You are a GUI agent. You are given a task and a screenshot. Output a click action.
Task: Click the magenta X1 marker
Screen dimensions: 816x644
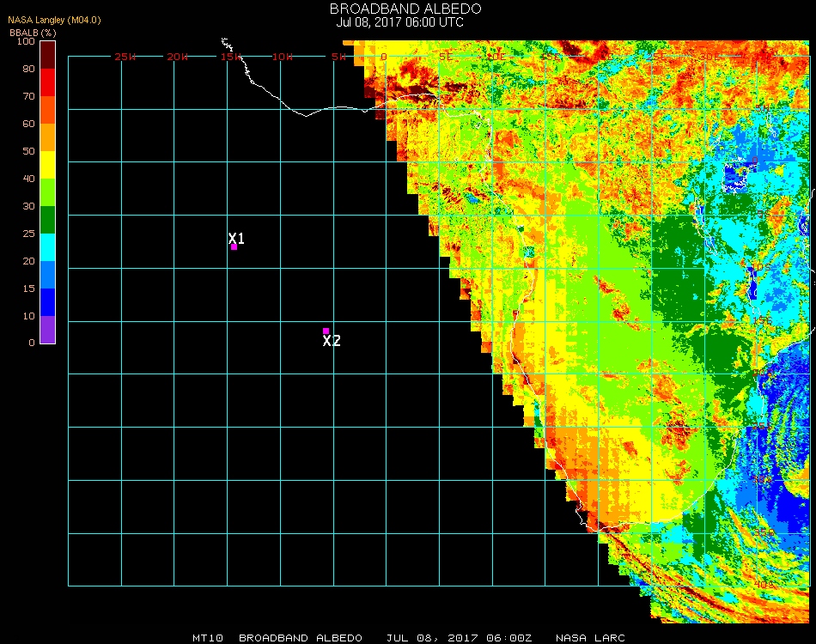pos(234,247)
